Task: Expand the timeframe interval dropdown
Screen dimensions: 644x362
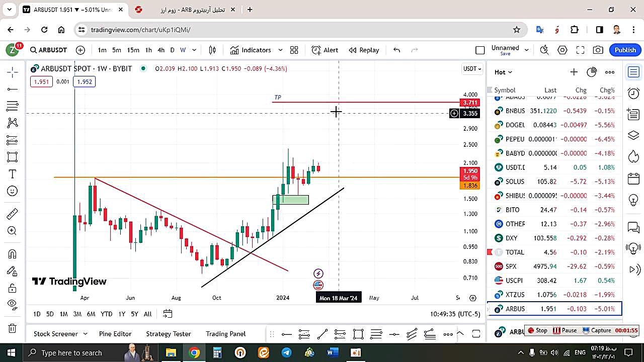Action: 194,50
